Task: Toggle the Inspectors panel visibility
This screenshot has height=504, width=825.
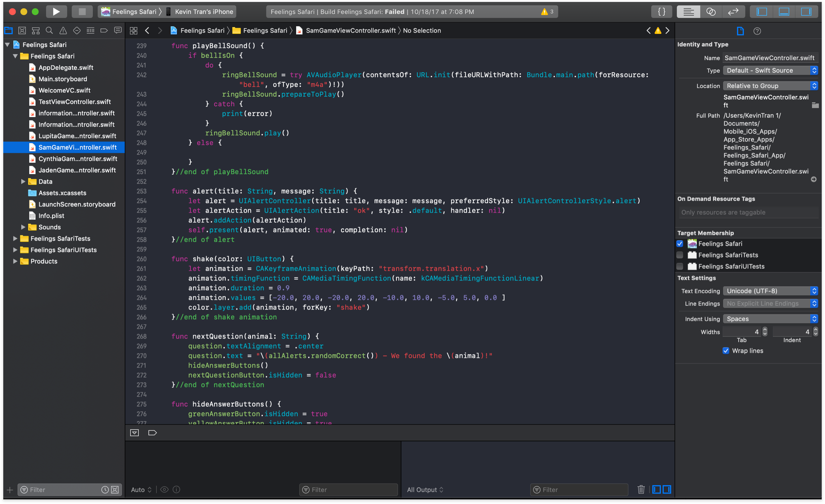Action: pos(806,12)
